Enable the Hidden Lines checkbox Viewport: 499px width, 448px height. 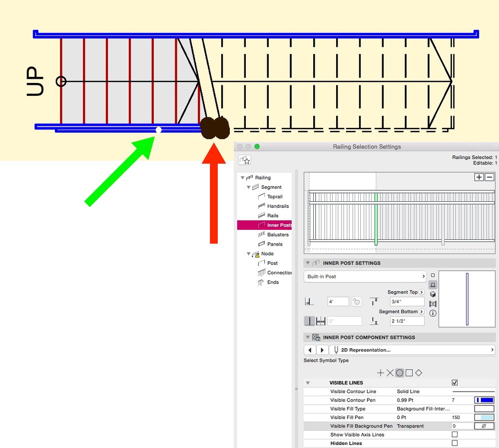pos(455,443)
